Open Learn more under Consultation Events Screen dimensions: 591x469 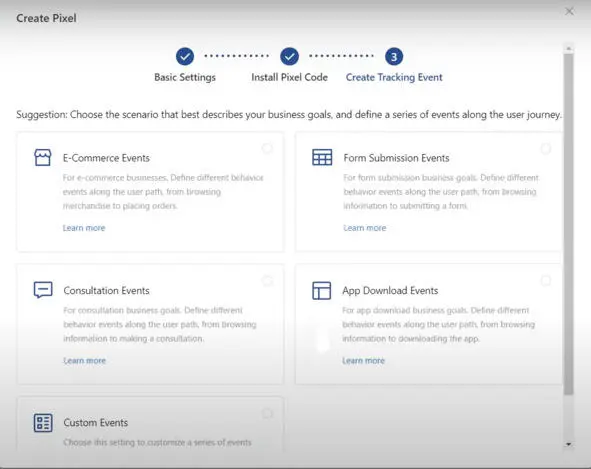pyautogui.click(x=84, y=360)
